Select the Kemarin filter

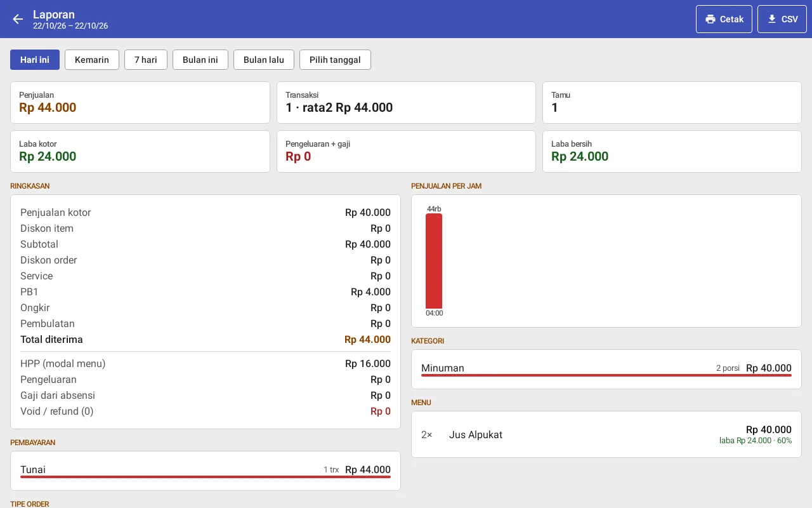click(92, 60)
